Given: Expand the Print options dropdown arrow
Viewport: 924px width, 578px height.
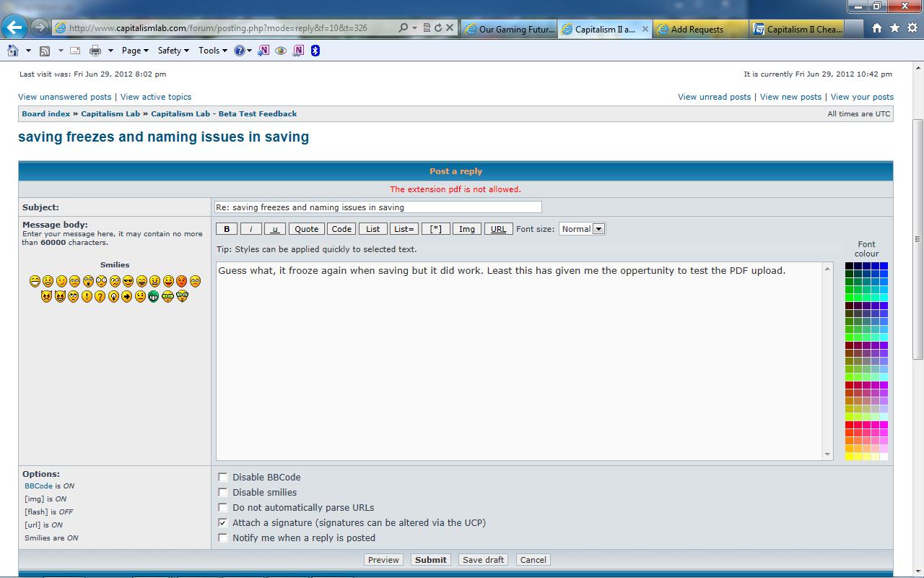Looking at the screenshot, I should (x=110, y=51).
